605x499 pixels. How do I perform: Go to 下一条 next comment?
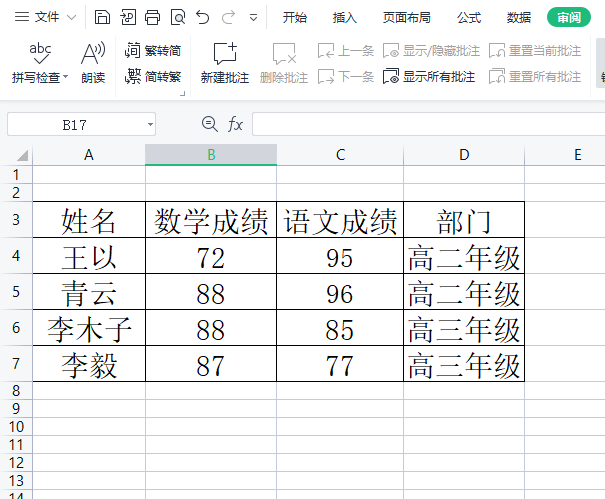point(346,76)
